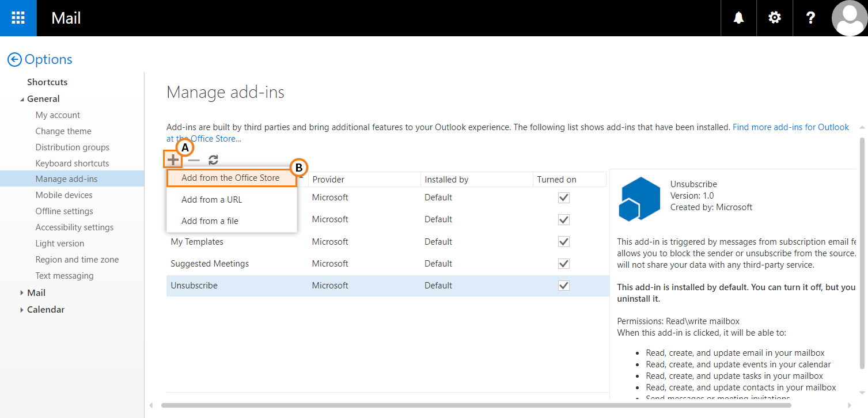
Task: Choose Add from the Office Store
Action: click(x=230, y=178)
